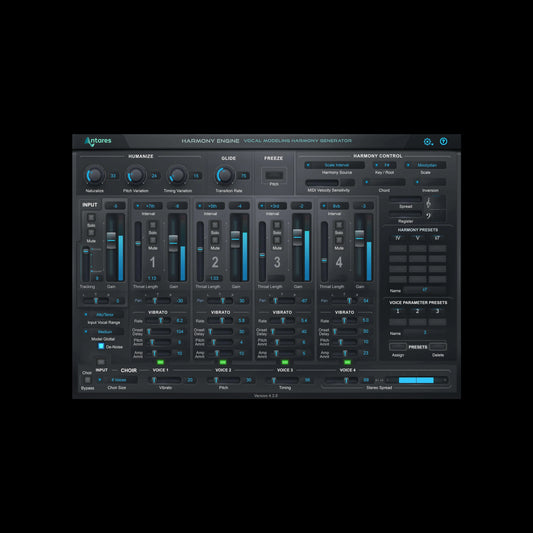Click the Pitch Variation knob
The width and height of the screenshot is (533, 533).
pos(136,175)
